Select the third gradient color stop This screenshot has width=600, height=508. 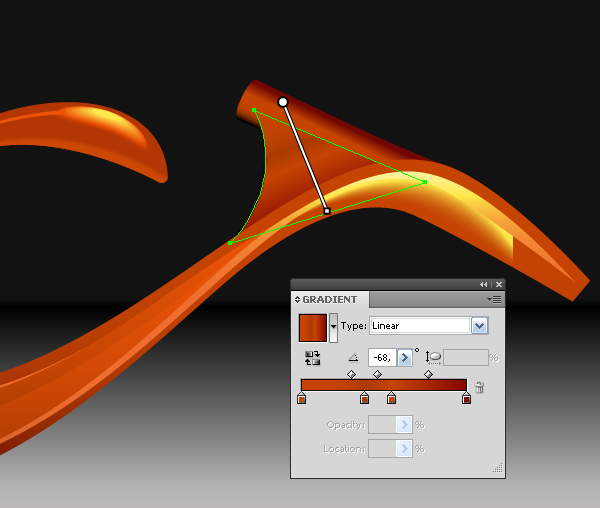(391, 398)
